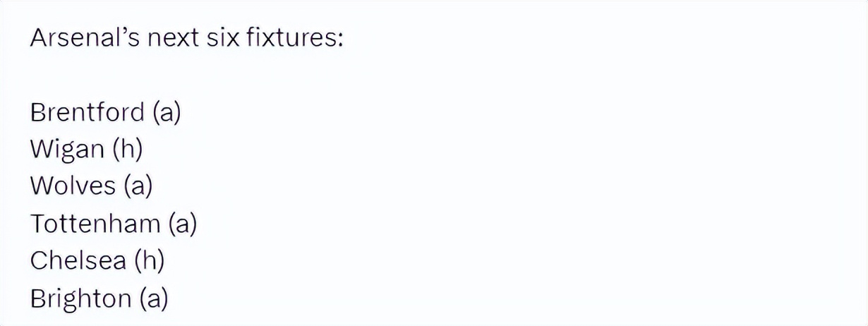The height and width of the screenshot is (326, 868).
Task: Click the blank line below the heading
Action: click(212, 74)
